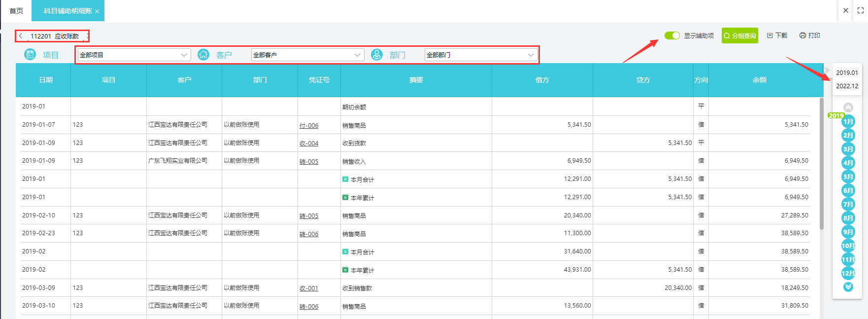Navigate to previous account with left arrow
Image resolution: width=868 pixels, height=319 pixels.
tap(21, 36)
